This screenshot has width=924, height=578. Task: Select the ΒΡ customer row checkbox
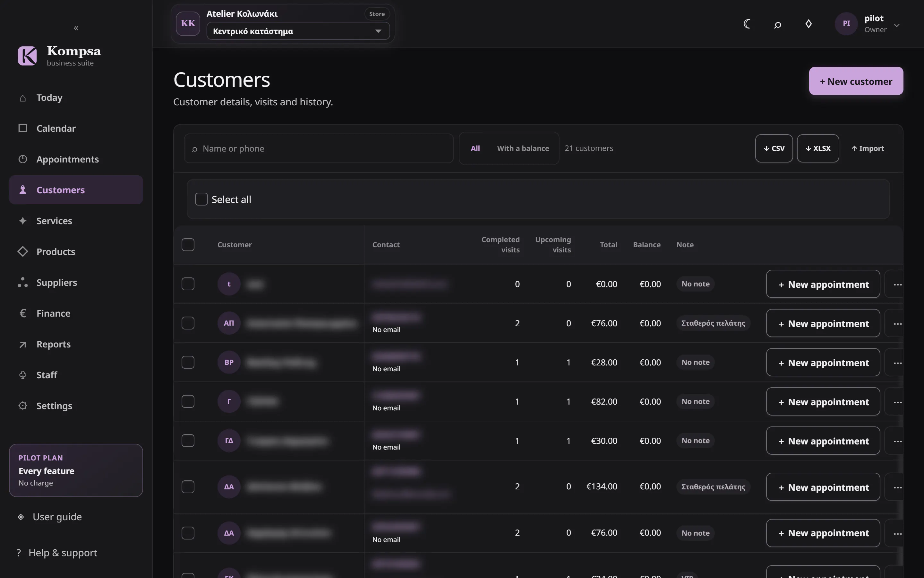(x=188, y=363)
